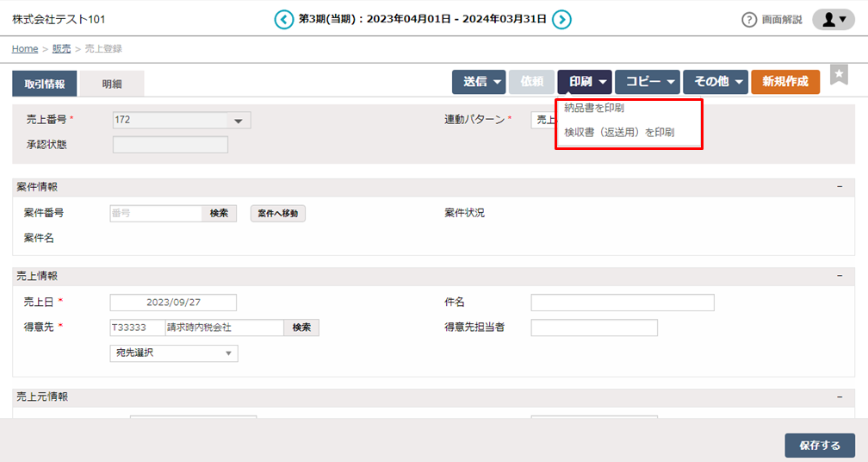Go to the next fiscal period arrow
Viewport: 868px width, 462px height.
click(x=561, y=19)
